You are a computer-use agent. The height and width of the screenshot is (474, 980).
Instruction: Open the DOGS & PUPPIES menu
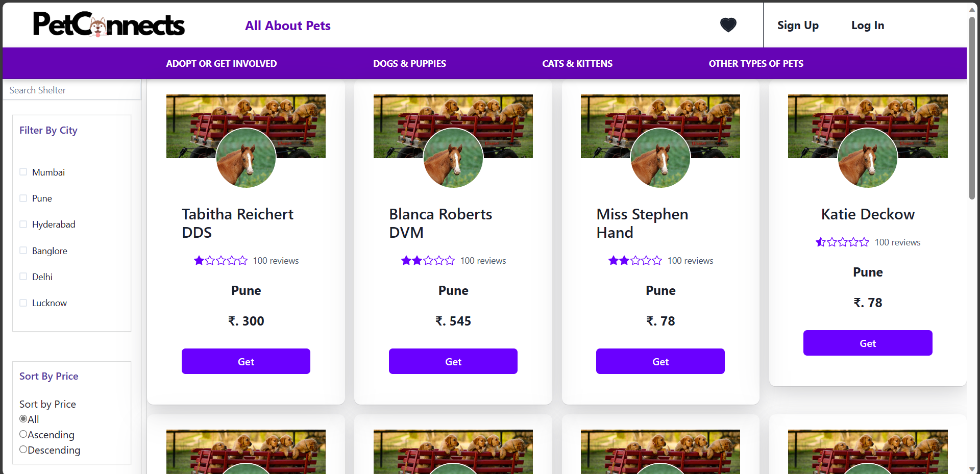[x=409, y=63]
